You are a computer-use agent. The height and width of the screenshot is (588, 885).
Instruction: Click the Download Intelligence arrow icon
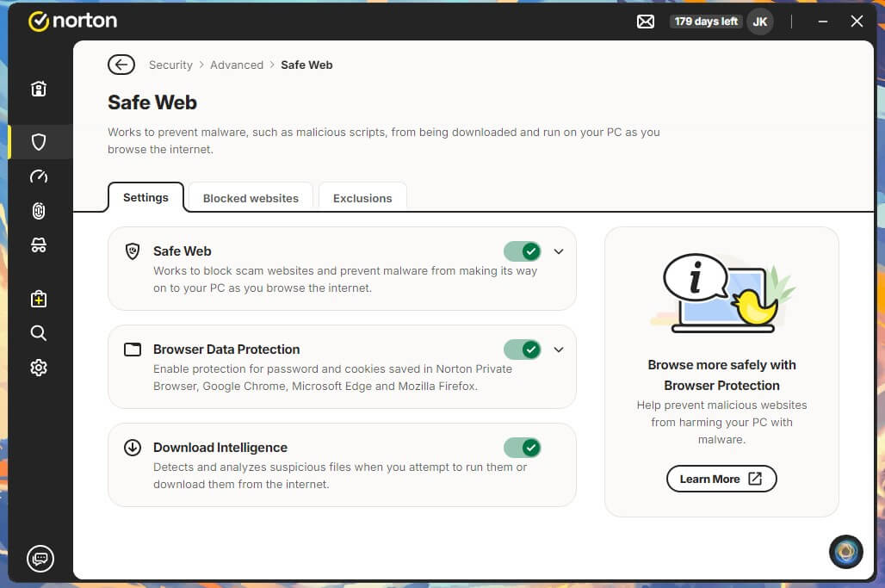(133, 448)
